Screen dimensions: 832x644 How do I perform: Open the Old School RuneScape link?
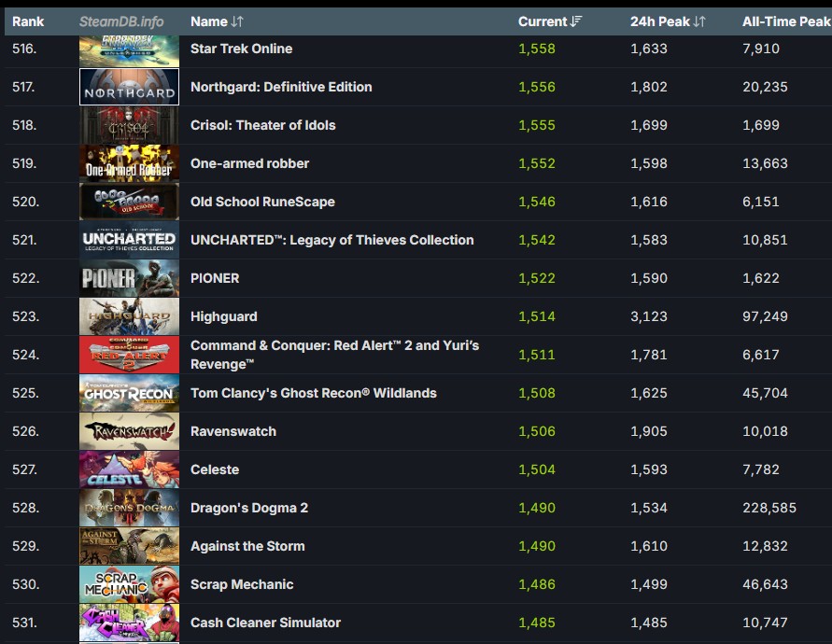(262, 202)
